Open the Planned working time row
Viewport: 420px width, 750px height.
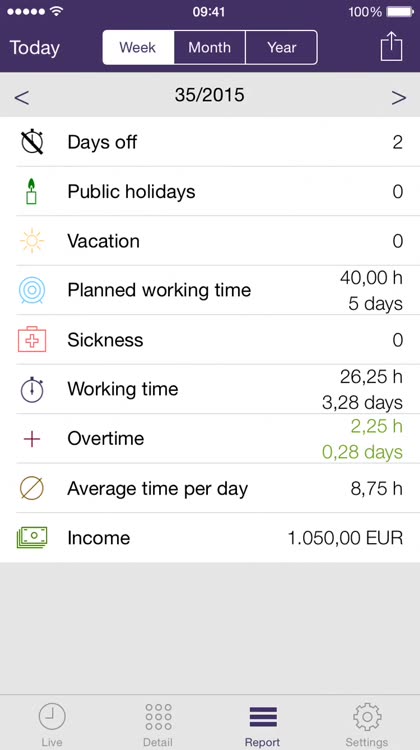pos(210,290)
